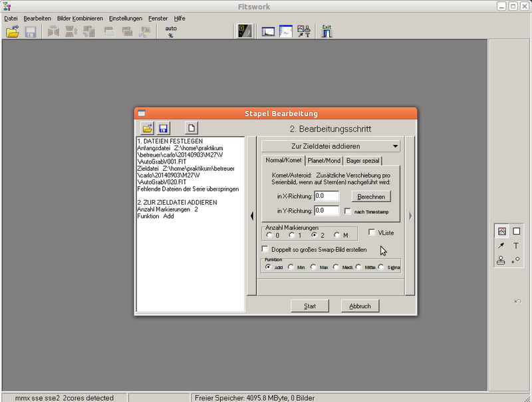Check Doppelt so großes Swarp-Bild erstellen
The height and width of the screenshot is (402, 532).
[x=264, y=249]
